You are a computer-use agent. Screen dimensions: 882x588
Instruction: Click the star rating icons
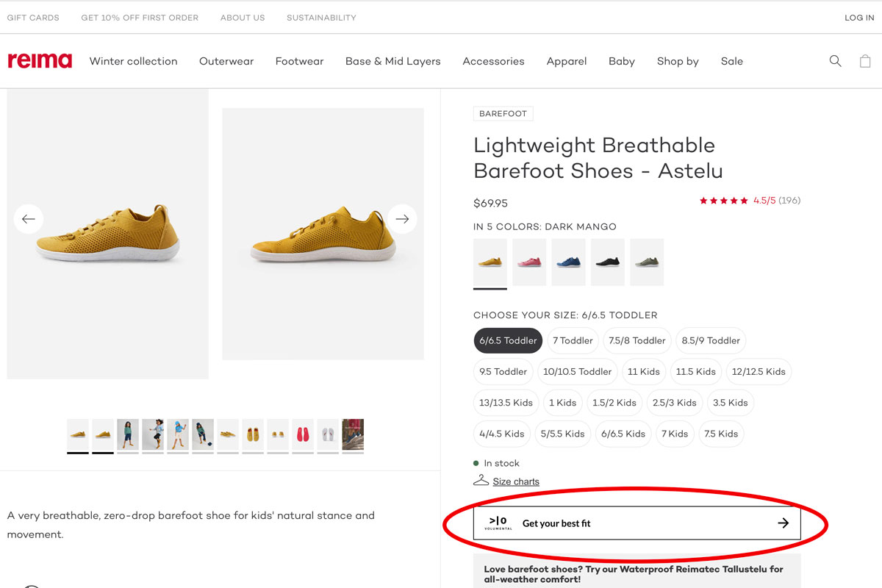pos(724,201)
